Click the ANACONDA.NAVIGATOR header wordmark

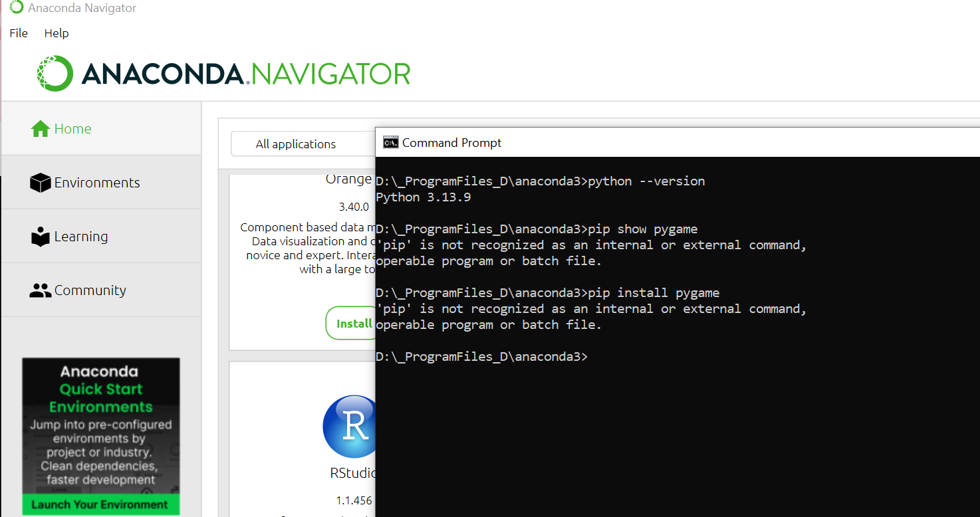click(246, 74)
